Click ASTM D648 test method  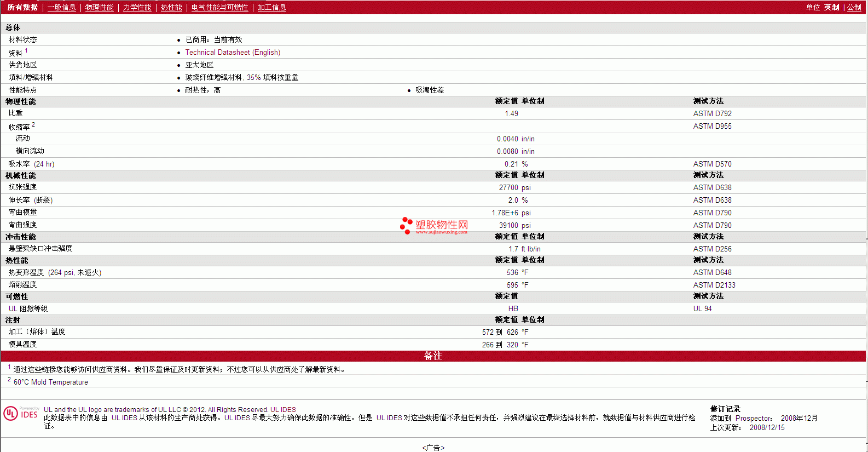[x=712, y=273]
